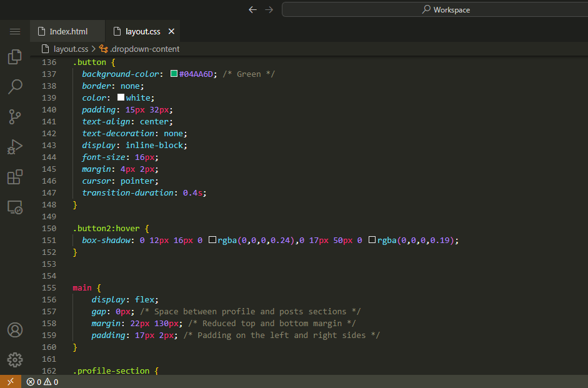Click the display: inline-block line

click(x=134, y=146)
